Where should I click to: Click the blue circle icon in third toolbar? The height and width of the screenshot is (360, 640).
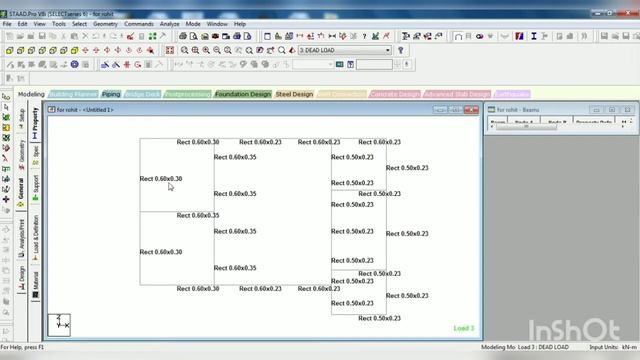click(74, 64)
